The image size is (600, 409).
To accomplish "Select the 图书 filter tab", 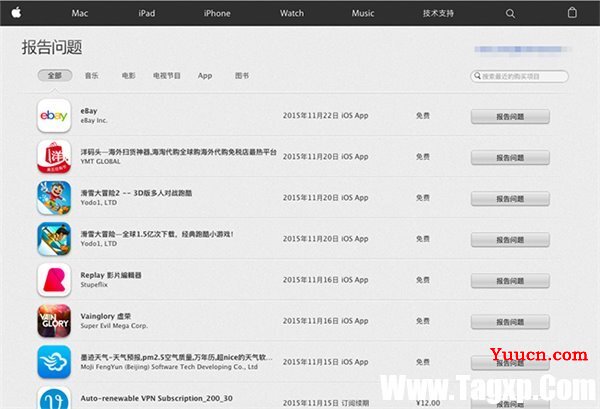I will [242, 76].
